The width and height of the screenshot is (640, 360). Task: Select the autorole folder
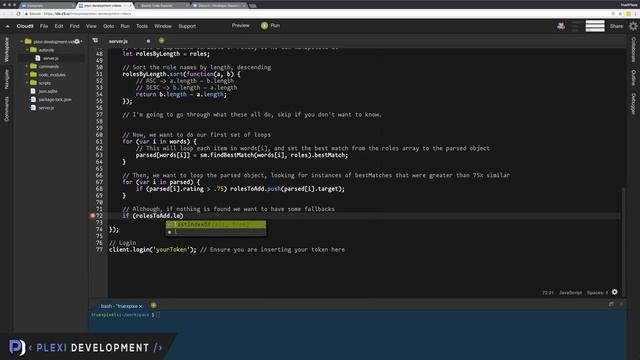46,50
